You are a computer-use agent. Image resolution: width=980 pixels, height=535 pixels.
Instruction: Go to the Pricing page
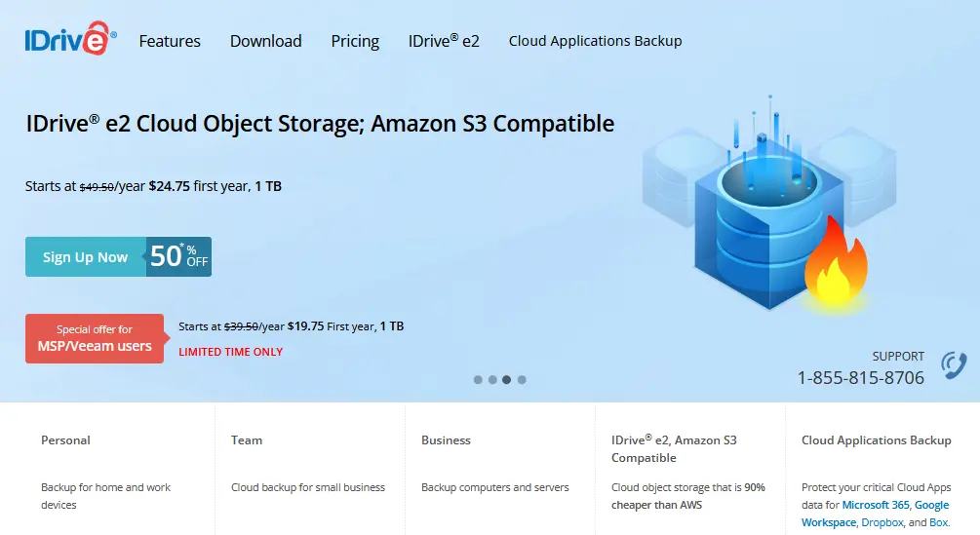click(355, 41)
